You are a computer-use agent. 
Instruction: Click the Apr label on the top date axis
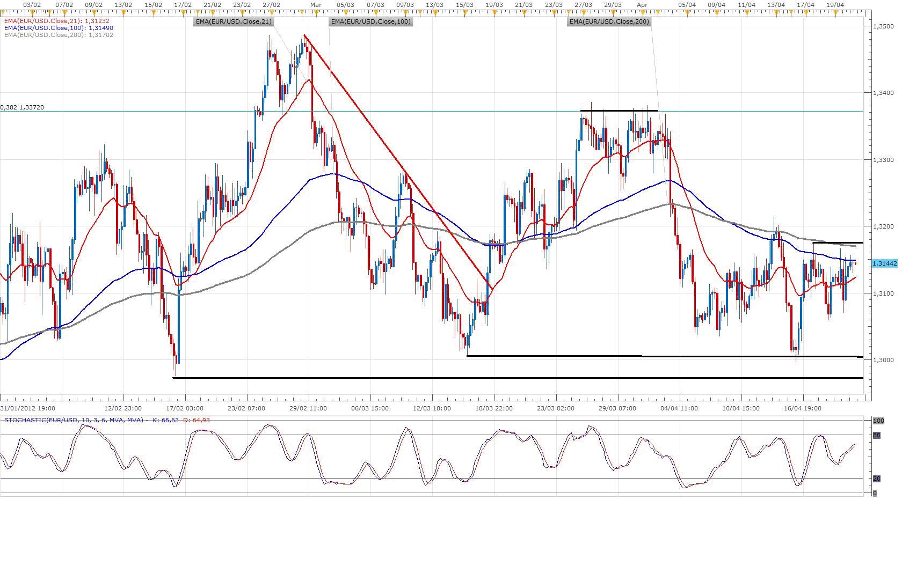[x=642, y=4]
